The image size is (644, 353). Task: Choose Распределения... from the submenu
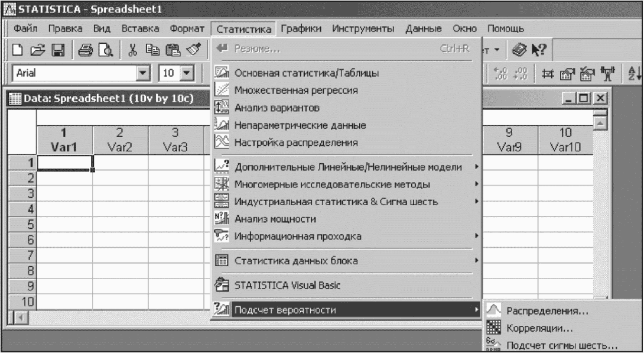(562, 311)
